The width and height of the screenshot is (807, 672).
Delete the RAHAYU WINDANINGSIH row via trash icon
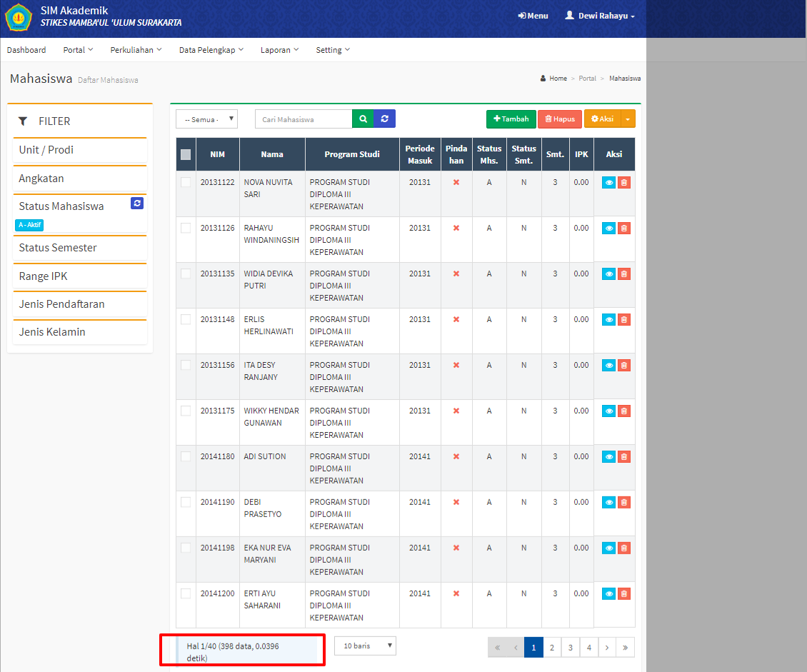624,229
